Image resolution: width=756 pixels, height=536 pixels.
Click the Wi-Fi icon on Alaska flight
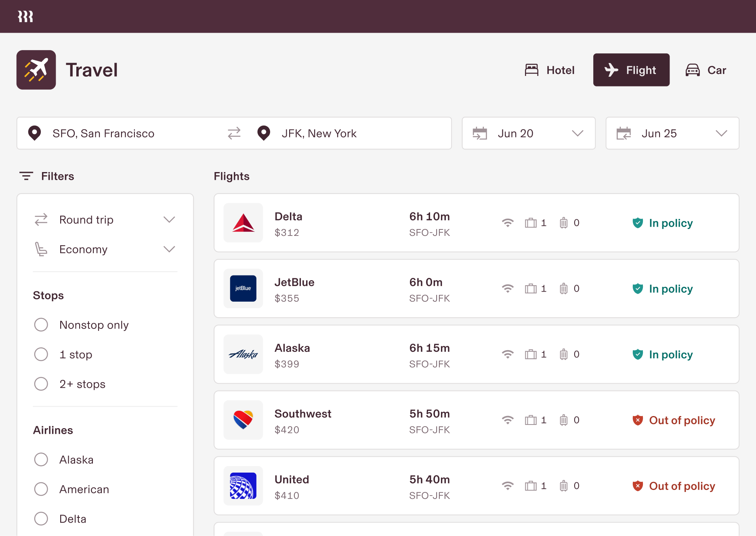tap(508, 355)
